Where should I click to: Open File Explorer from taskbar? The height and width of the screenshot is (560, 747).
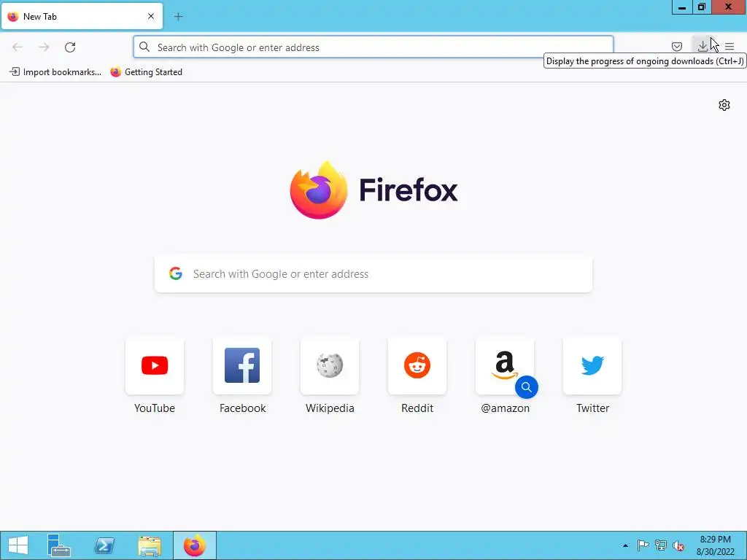tap(150, 545)
